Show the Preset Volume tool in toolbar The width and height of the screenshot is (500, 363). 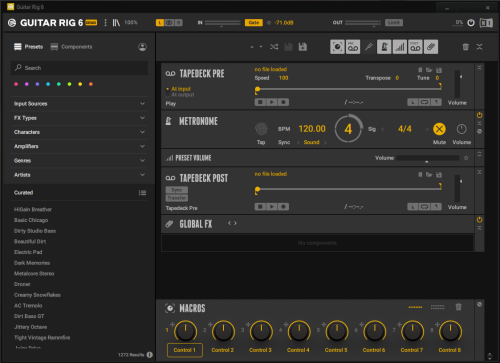400,47
